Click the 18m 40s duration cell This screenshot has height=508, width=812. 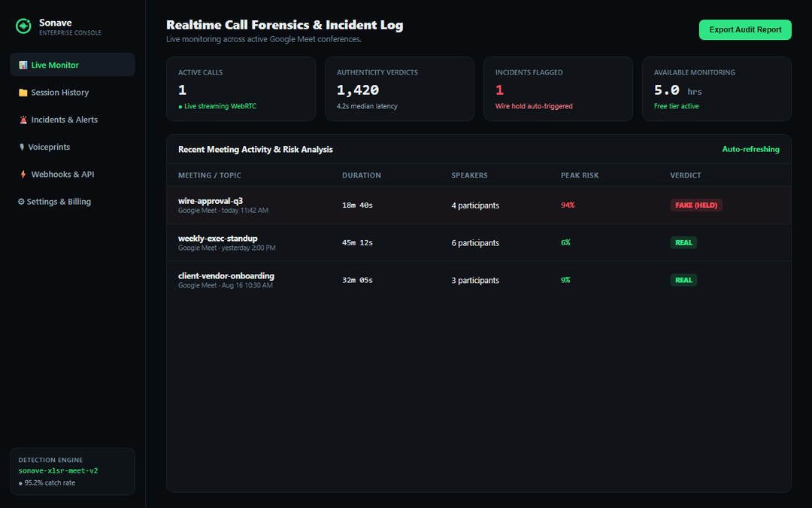pyautogui.click(x=357, y=205)
